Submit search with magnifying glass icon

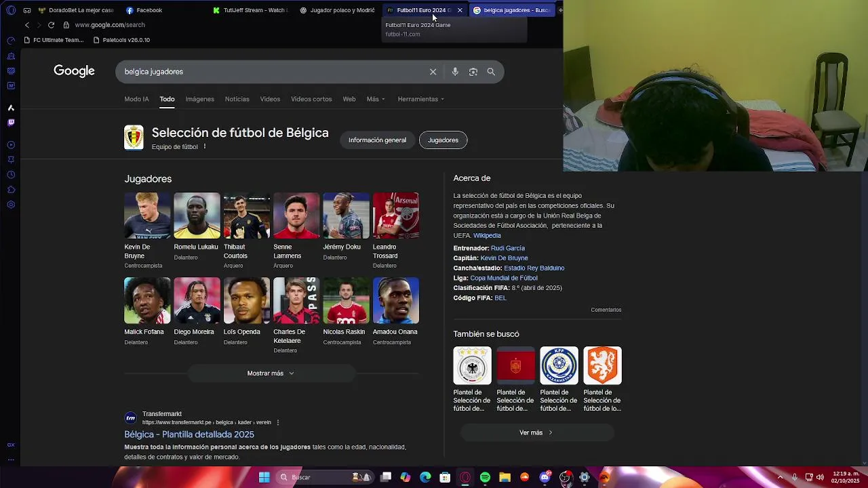(491, 72)
